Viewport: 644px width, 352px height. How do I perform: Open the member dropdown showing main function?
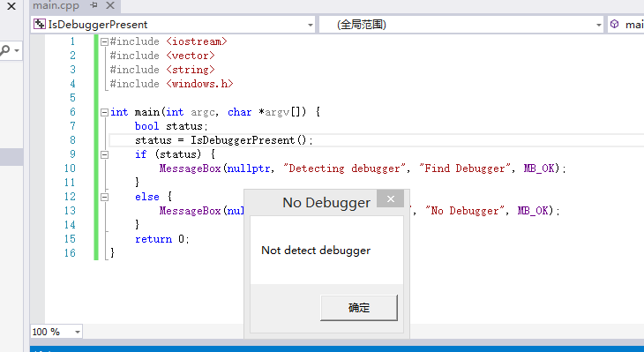tap(626, 25)
